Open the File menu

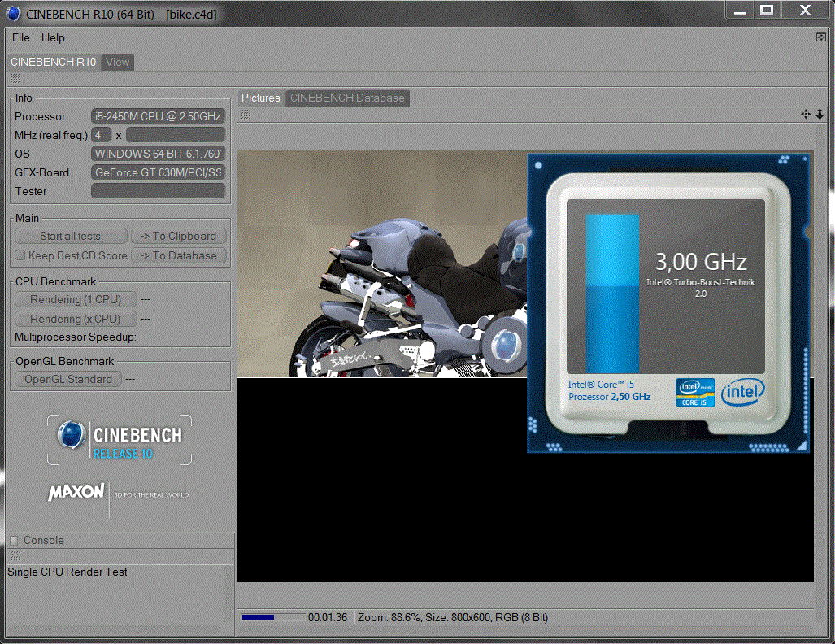21,38
